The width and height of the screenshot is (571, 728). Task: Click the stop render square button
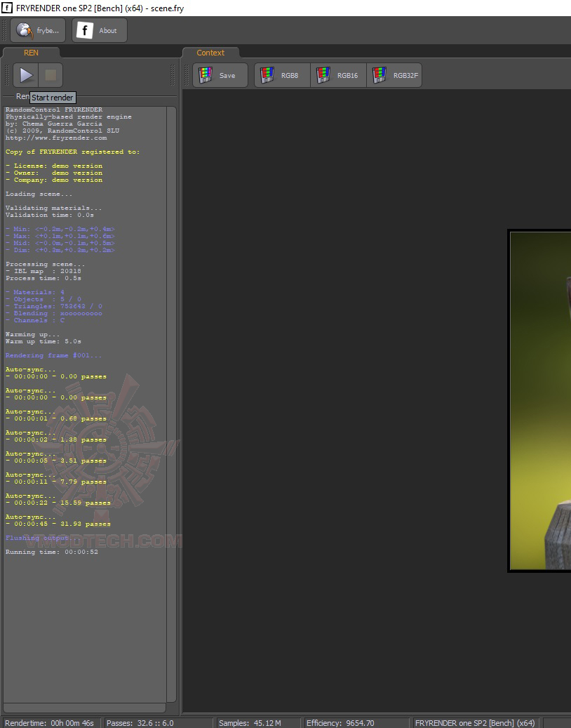(51, 74)
